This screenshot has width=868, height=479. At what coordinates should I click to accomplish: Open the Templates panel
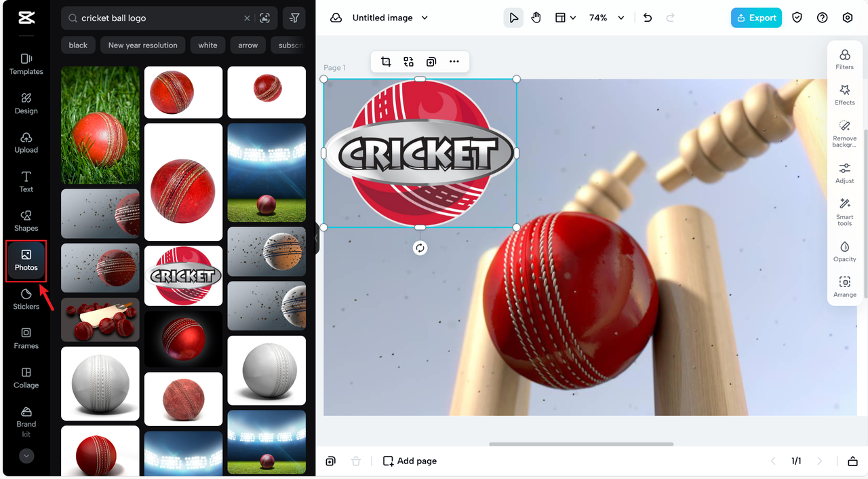click(x=26, y=64)
